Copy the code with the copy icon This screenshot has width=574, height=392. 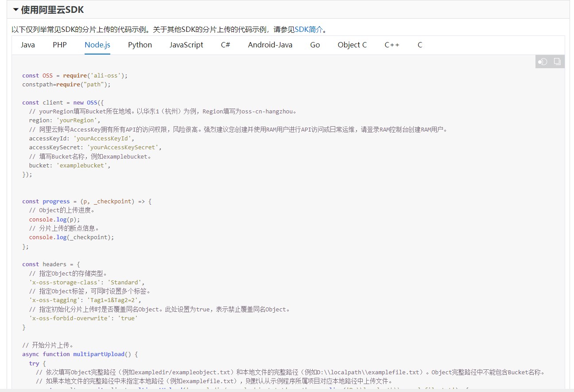[x=557, y=62]
